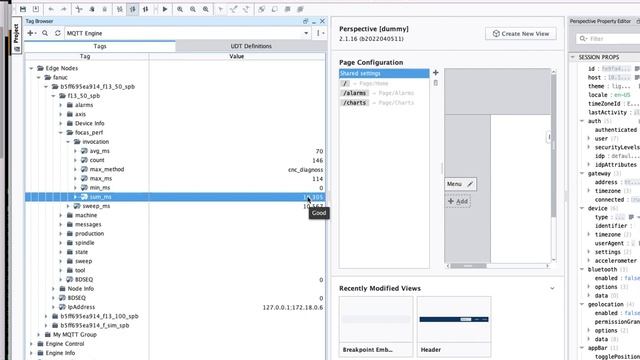Collapse the auth property node
640x360 pixels.
point(582,121)
